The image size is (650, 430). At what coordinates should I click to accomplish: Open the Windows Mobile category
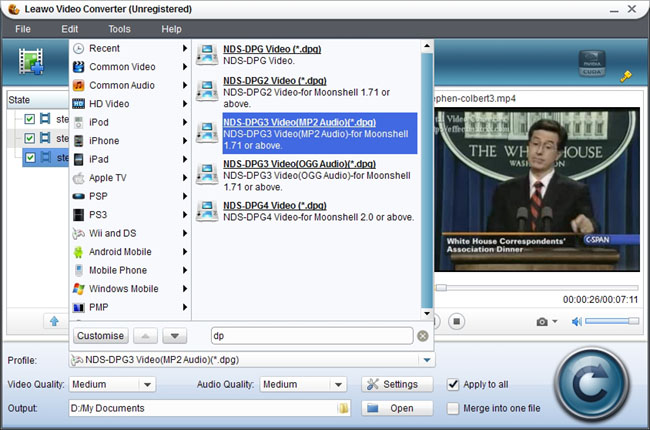pyautogui.click(x=130, y=289)
